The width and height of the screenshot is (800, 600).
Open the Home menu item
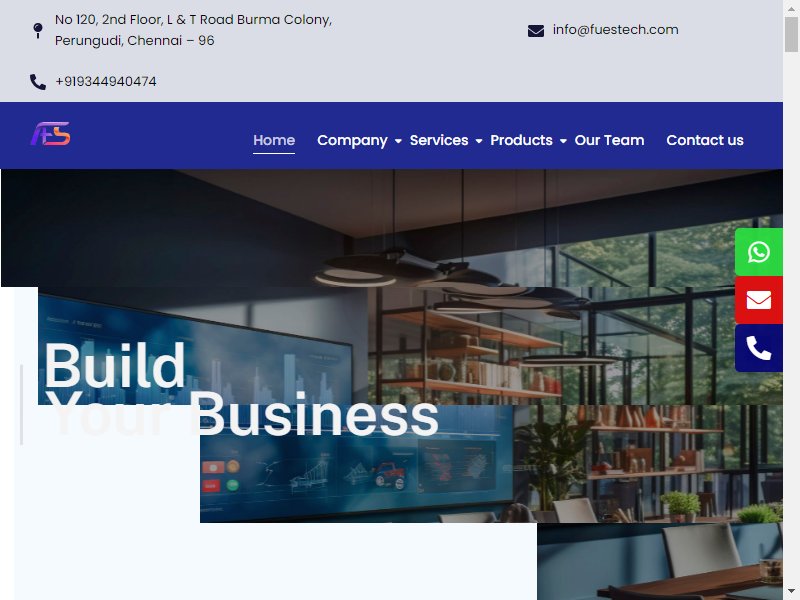tap(274, 140)
